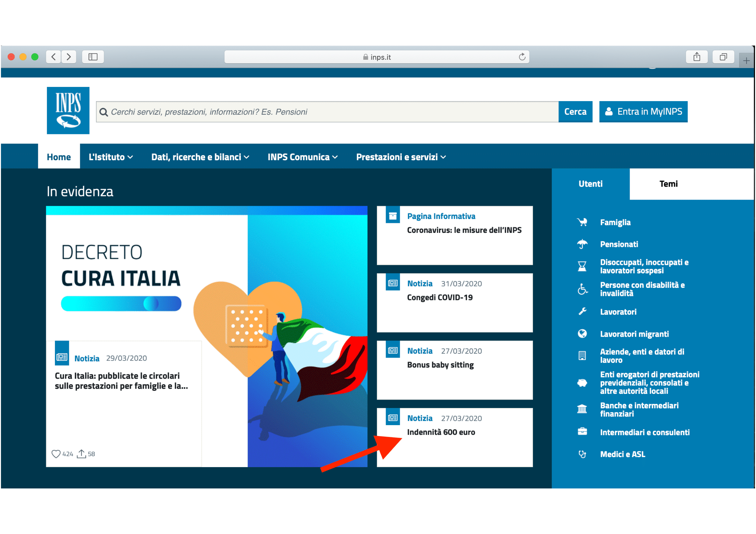Image resolution: width=756 pixels, height=534 pixels.
Task: Click the share upload icon with 58
Action: click(81, 454)
